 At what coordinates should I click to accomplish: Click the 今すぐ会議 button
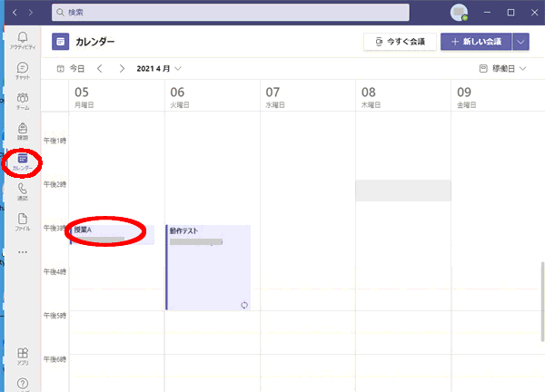[x=400, y=41]
